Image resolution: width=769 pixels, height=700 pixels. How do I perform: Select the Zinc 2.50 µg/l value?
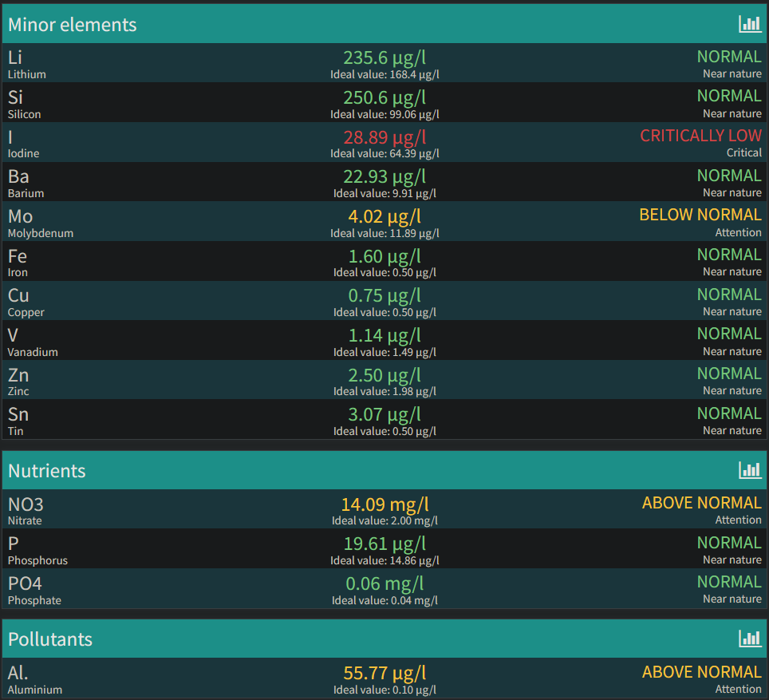tap(384, 375)
